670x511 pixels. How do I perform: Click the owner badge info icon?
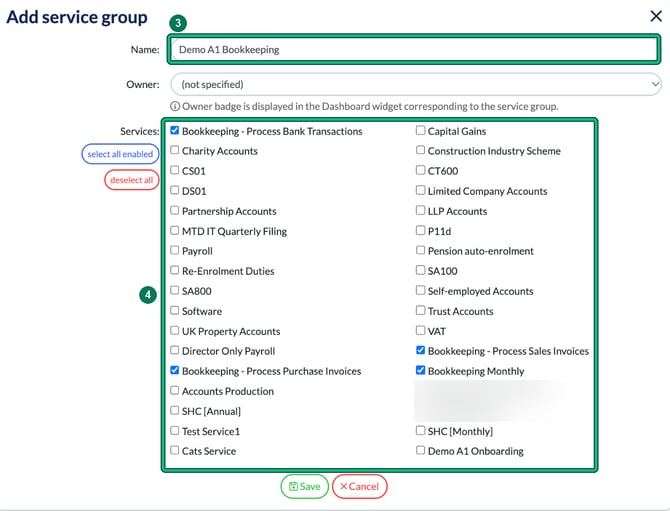175,106
